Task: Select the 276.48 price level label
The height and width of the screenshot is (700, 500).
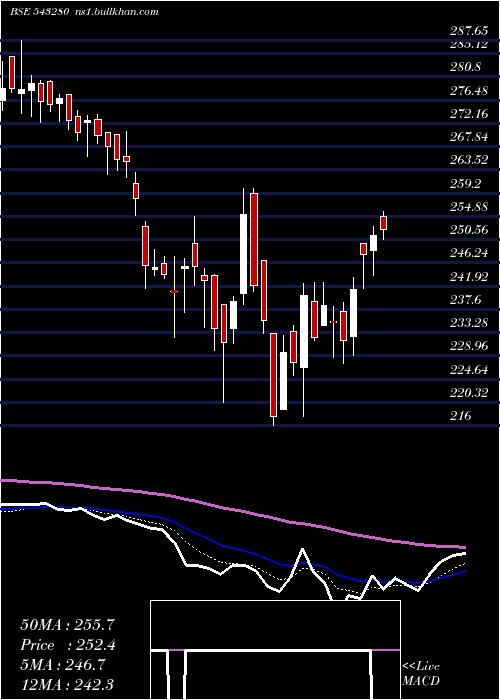Action: coord(469,90)
